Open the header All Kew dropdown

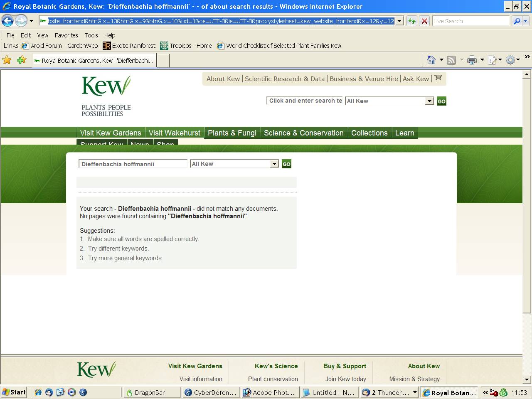429,101
